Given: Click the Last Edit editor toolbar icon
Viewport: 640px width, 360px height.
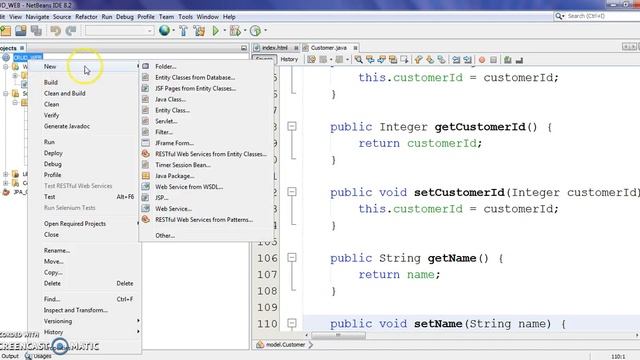Looking at the screenshot, I should [x=311, y=60].
